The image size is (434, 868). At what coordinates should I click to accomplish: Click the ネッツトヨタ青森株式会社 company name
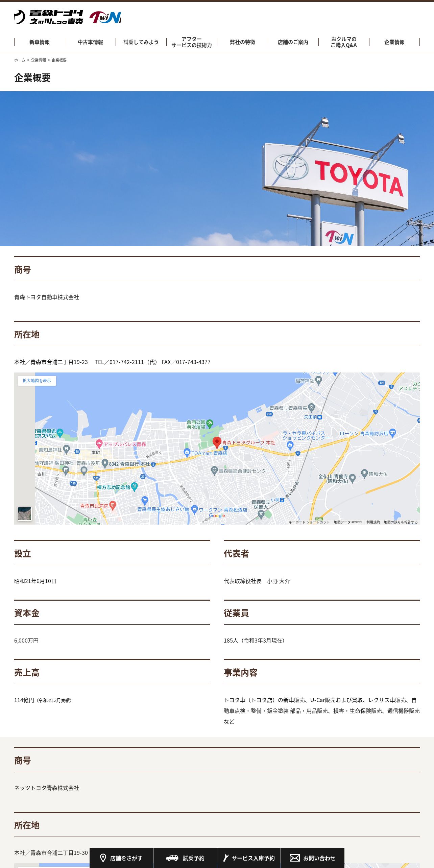pyautogui.click(x=47, y=788)
